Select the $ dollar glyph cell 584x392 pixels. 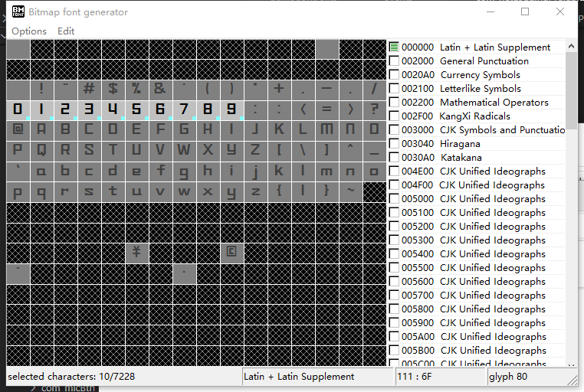coord(113,90)
